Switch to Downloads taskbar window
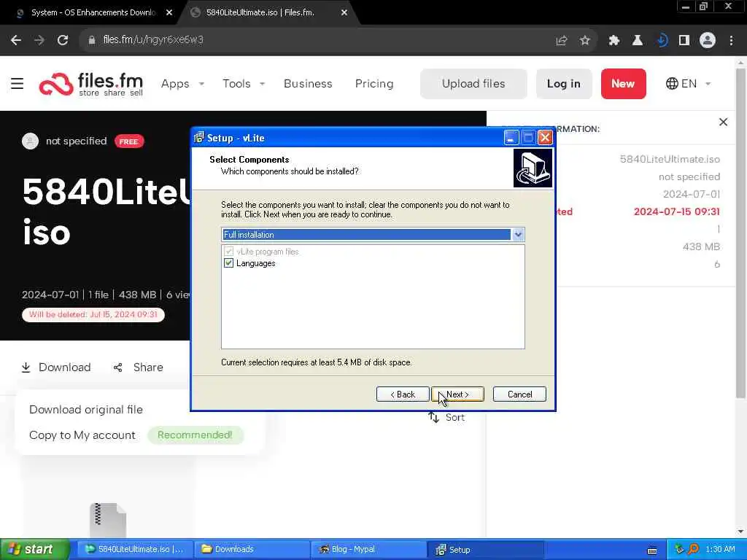This screenshot has width=747, height=560. click(252, 550)
